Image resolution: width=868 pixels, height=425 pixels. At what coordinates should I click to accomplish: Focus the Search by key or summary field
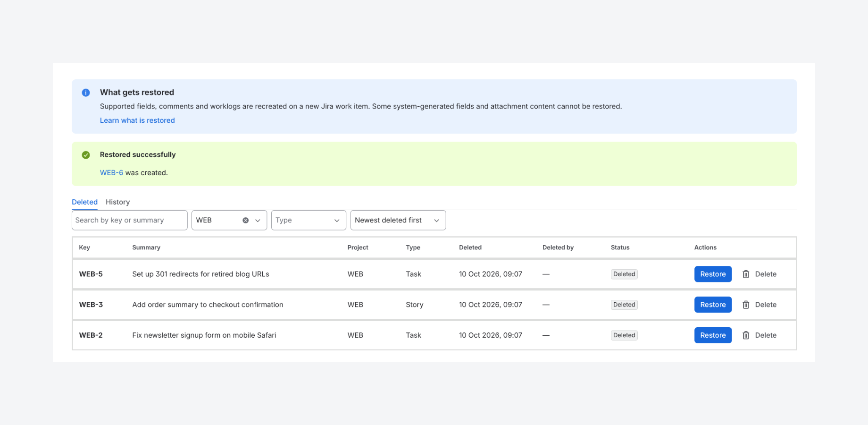[x=130, y=221]
